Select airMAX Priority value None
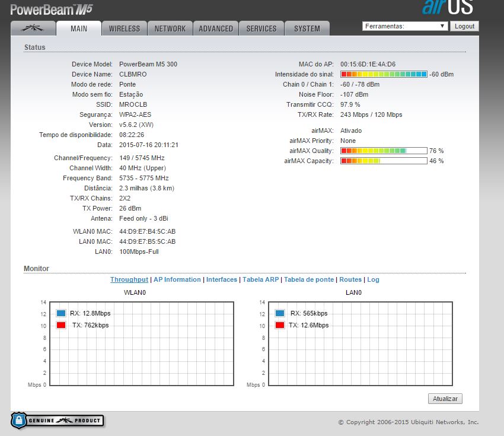The width and height of the screenshot is (504, 436). pos(348,141)
